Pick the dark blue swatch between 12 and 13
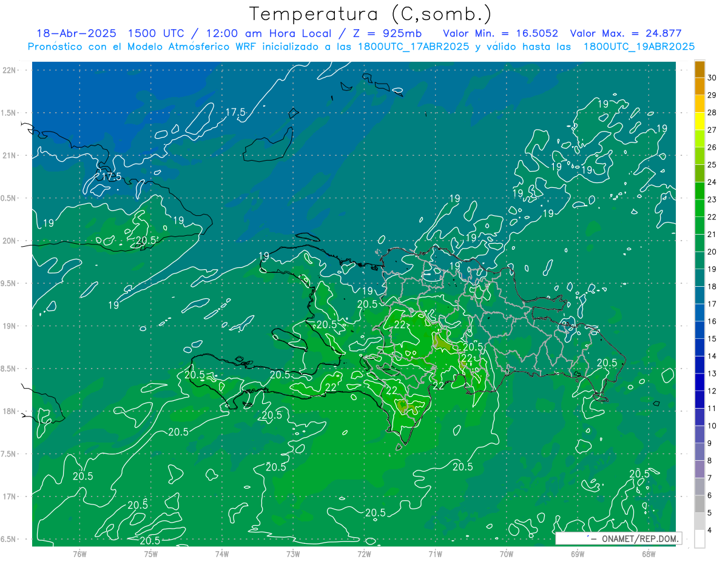Viewport: 728px width, 562px height. coord(699,382)
